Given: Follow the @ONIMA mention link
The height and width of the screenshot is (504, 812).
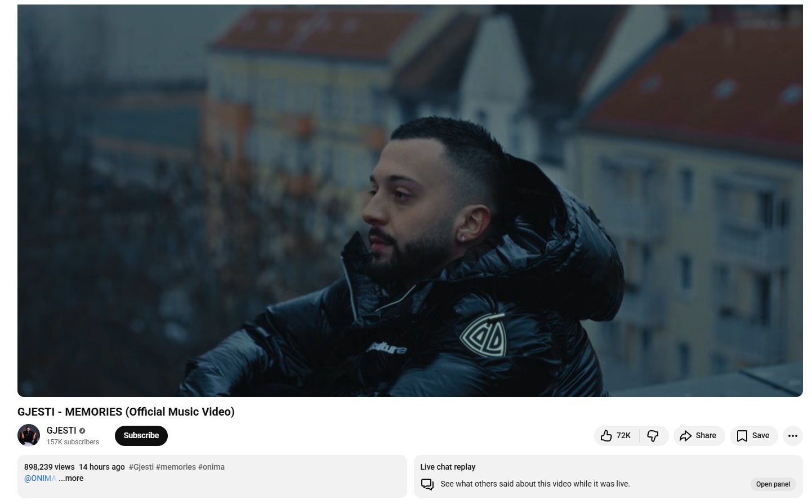Looking at the screenshot, I should click(x=41, y=478).
